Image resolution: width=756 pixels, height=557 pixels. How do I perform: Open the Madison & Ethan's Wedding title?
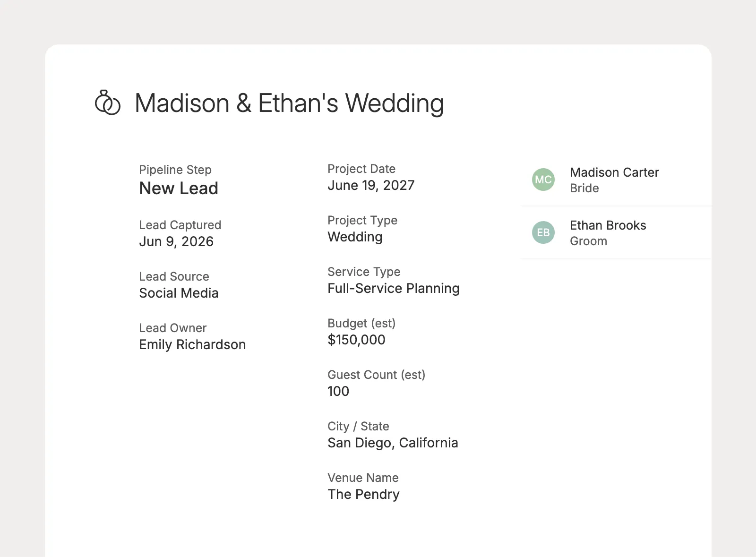pos(289,103)
